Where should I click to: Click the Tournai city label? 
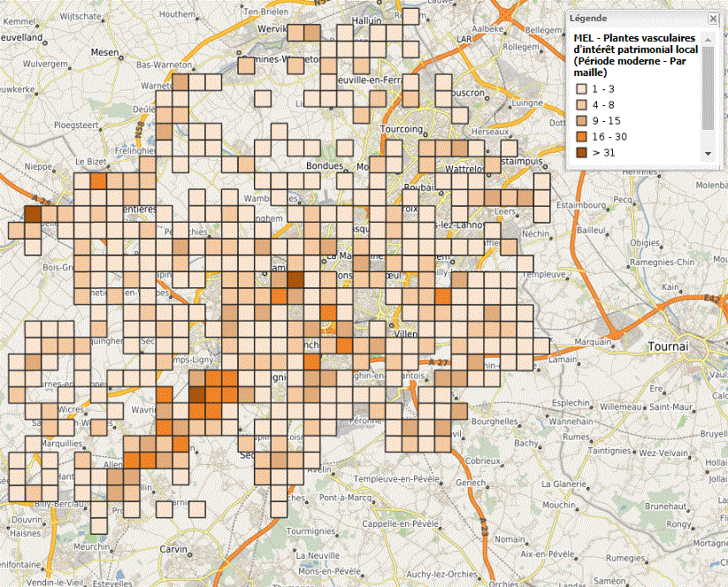pos(668,346)
